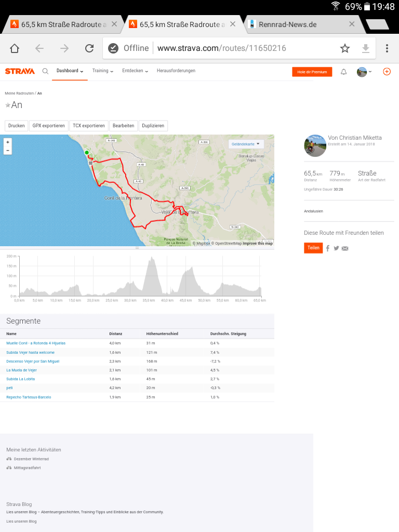
Task: Click the Strava search magnifier icon
Action: coord(45,72)
